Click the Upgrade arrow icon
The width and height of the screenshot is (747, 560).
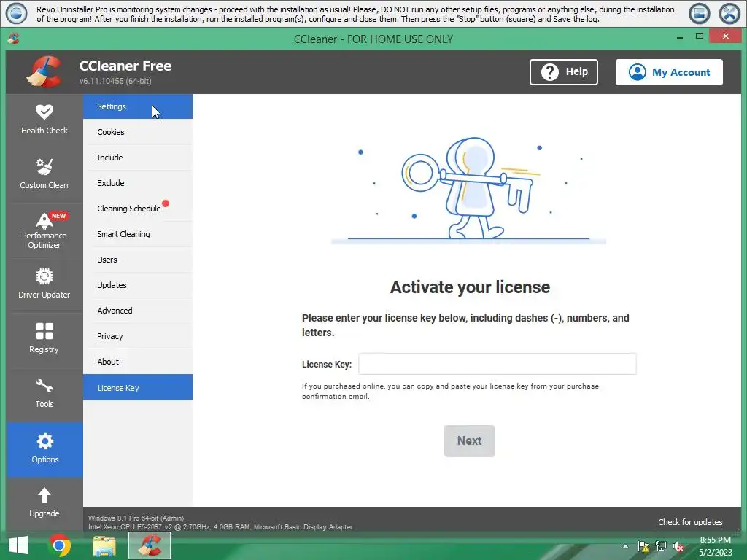tap(44, 496)
